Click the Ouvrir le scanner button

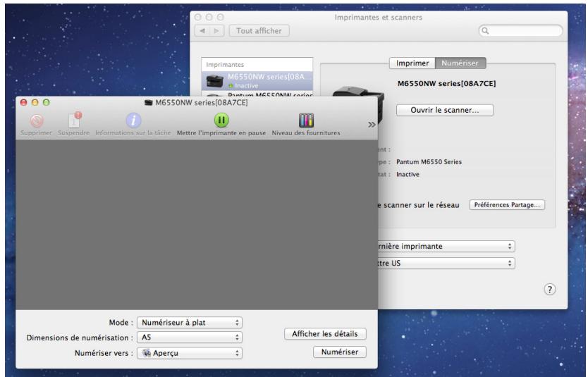(x=444, y=110)
